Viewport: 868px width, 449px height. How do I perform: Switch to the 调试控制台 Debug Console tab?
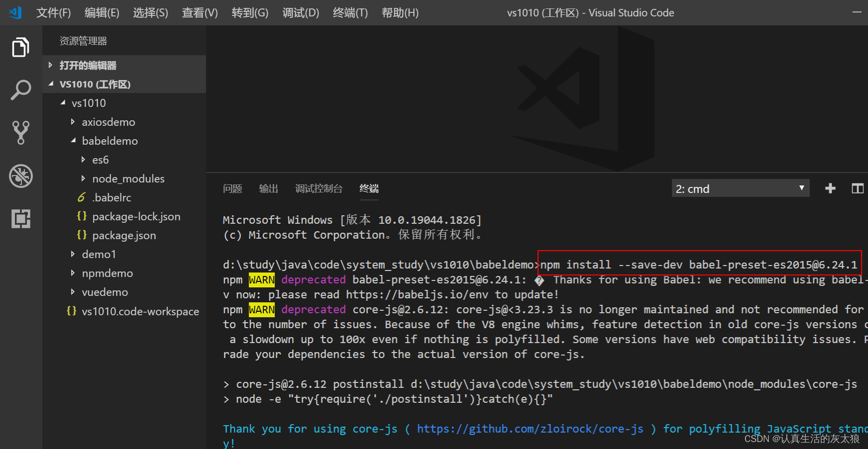pos(319,188)
